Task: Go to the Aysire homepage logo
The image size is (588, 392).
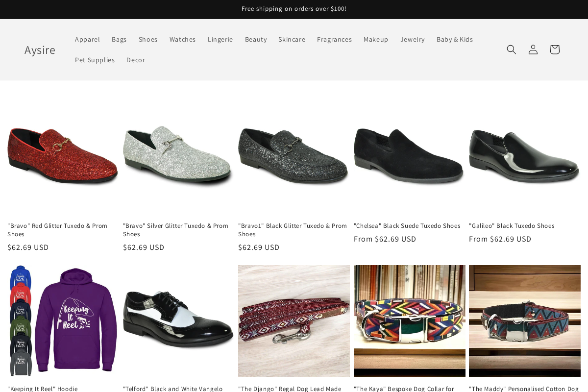Action: [x=40, y=49]
